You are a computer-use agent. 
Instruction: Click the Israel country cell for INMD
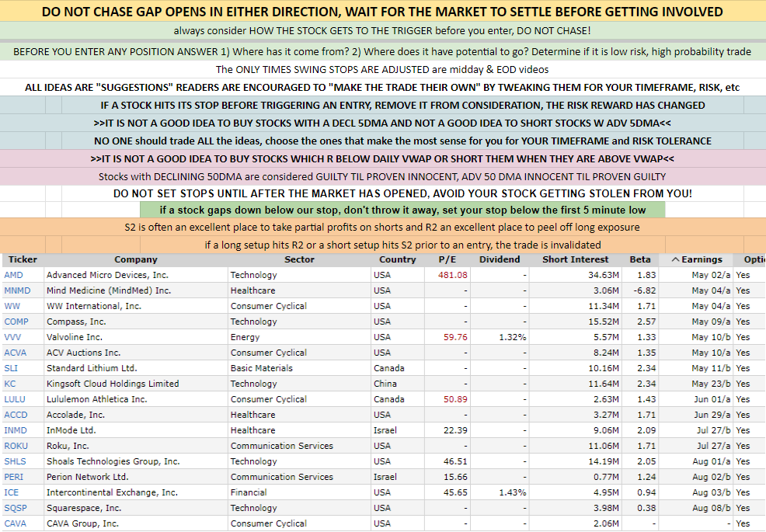tap(398, 430)
